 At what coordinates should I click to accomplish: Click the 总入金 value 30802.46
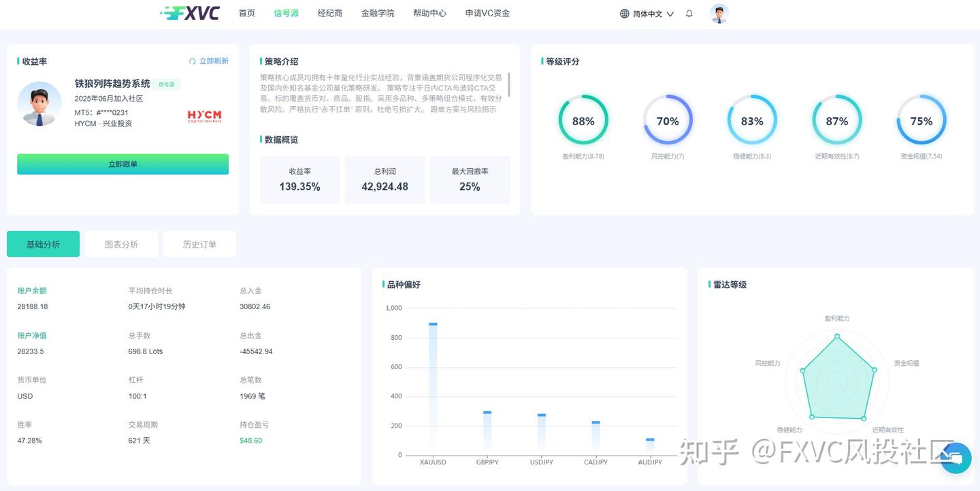pos(255,306)
